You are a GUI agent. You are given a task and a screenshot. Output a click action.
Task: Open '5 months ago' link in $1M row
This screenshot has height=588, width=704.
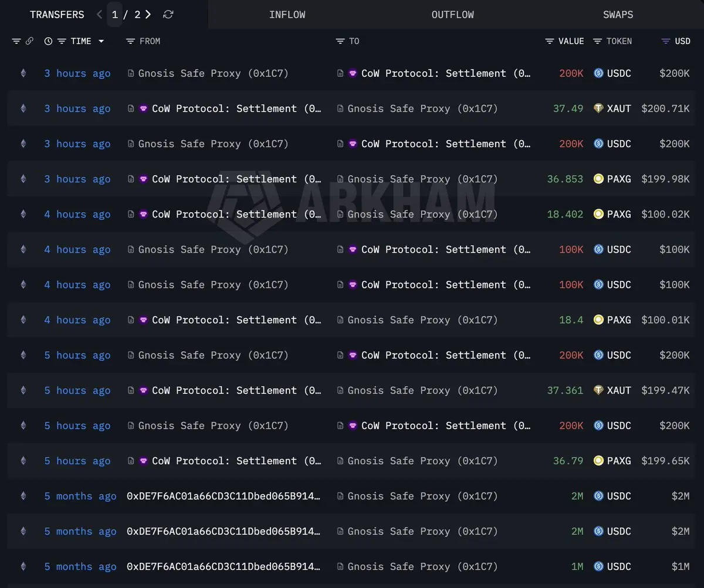pos(80,566)
